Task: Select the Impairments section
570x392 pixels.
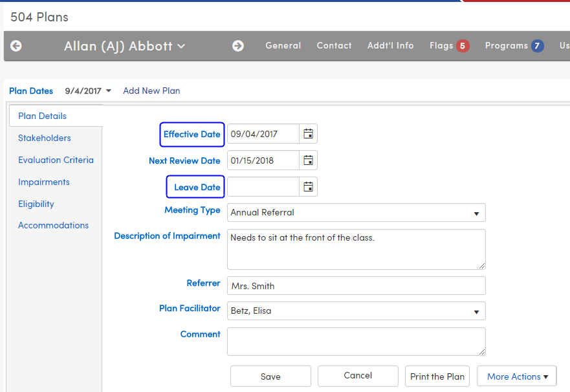Action: pos(43,182)
